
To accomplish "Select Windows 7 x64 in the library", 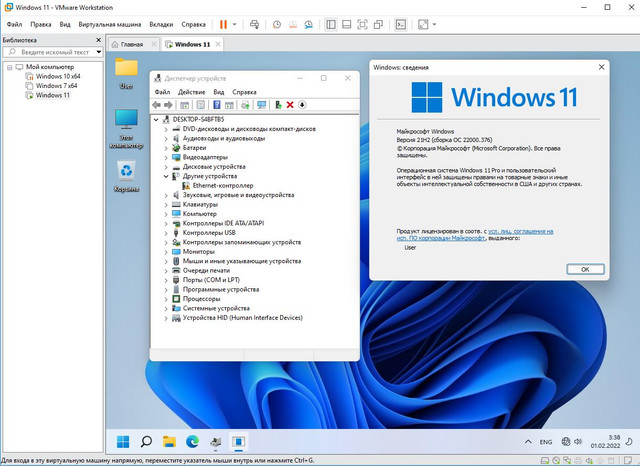I will click(x=56, y=86).
